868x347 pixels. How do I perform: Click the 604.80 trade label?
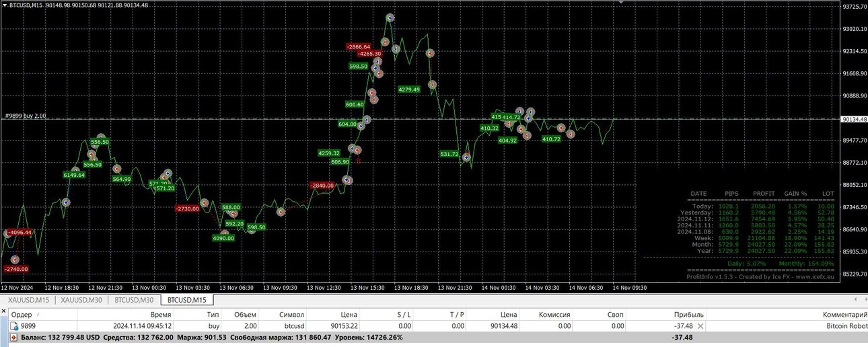pyautogui.click(x=348, y=124)
